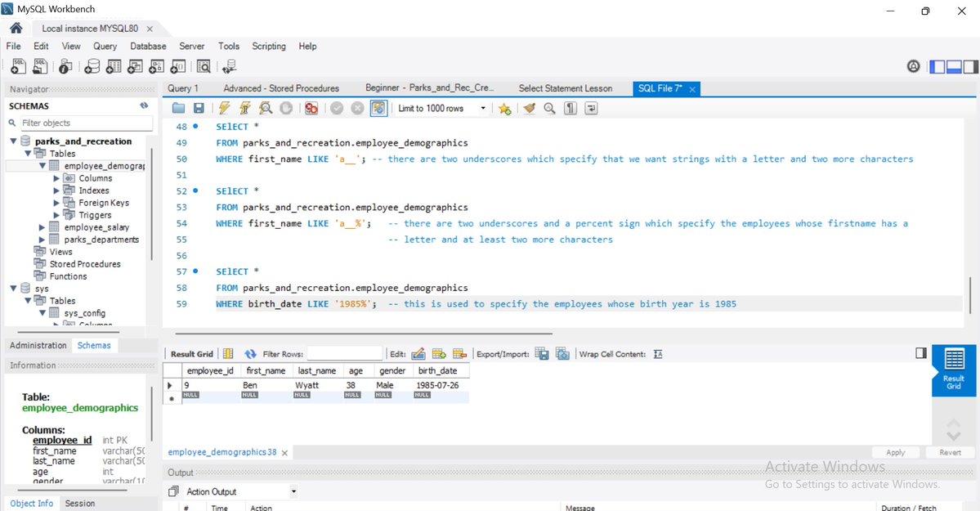Select the Create New Schema icon
Viewport: 980px width, 511px height.
click(92, 65)
